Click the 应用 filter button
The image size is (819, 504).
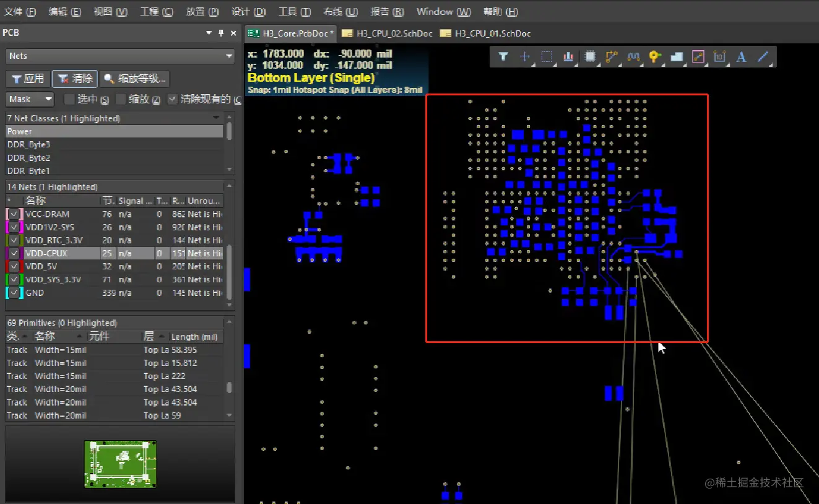[x=27, y=79]
